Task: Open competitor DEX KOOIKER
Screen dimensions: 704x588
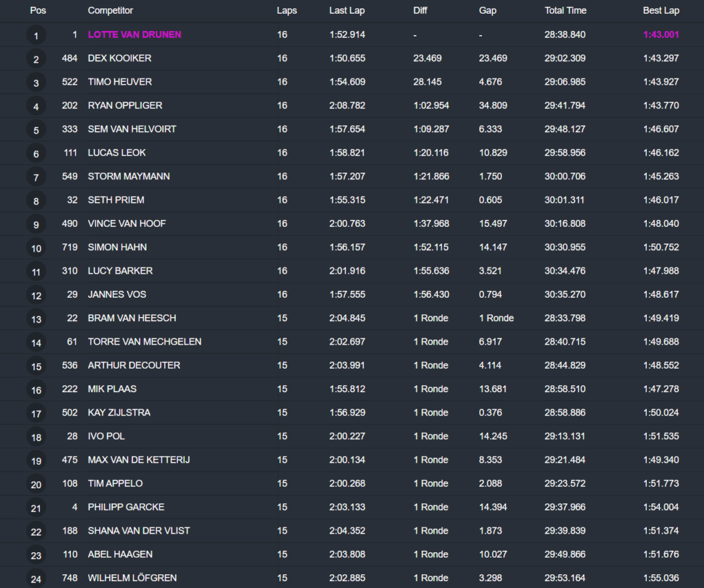Action: click(x=119, y=58)
